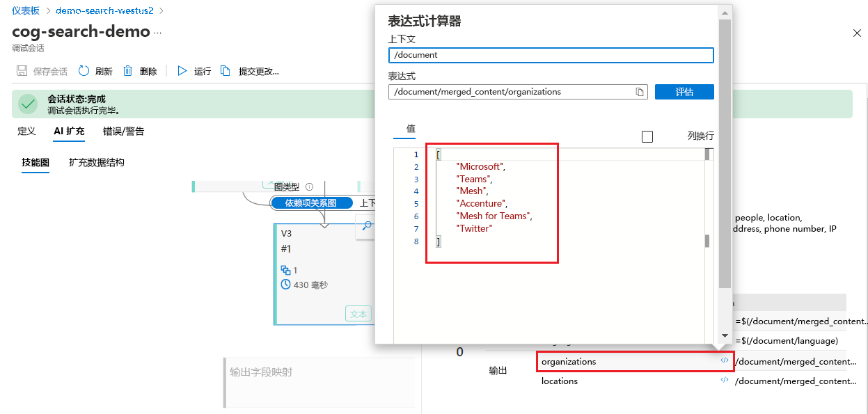The image size is (868, 414).
Task: Toggle the 列换行 word wrap checkbox
Action: (647, 136)
